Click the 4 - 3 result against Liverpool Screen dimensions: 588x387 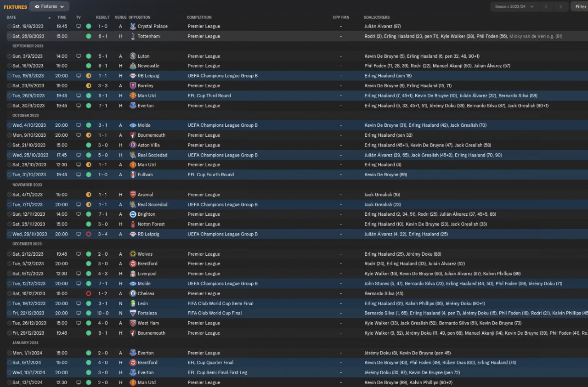[102, 274]
